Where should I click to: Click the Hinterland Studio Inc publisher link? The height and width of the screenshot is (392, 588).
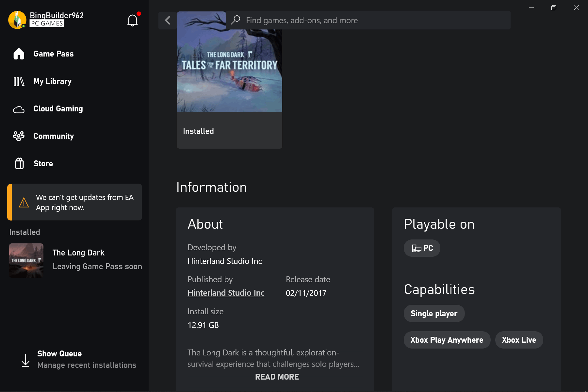click(226, 293)
